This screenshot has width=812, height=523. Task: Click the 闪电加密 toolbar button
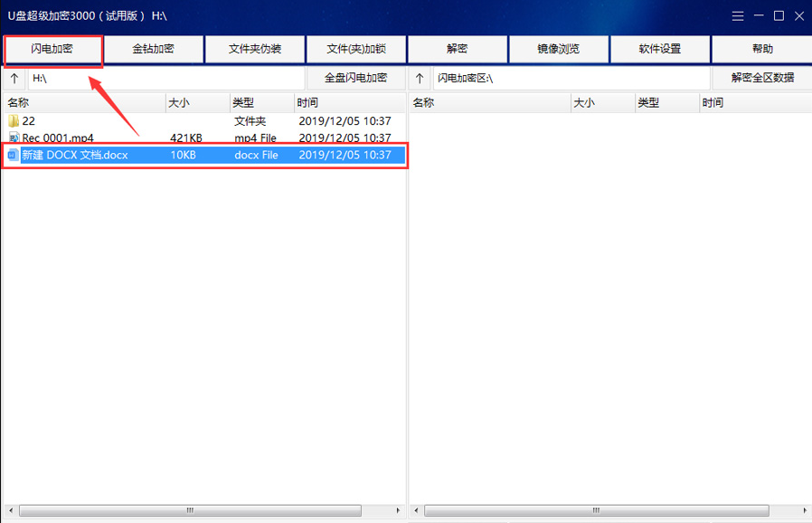pos(52,49)
